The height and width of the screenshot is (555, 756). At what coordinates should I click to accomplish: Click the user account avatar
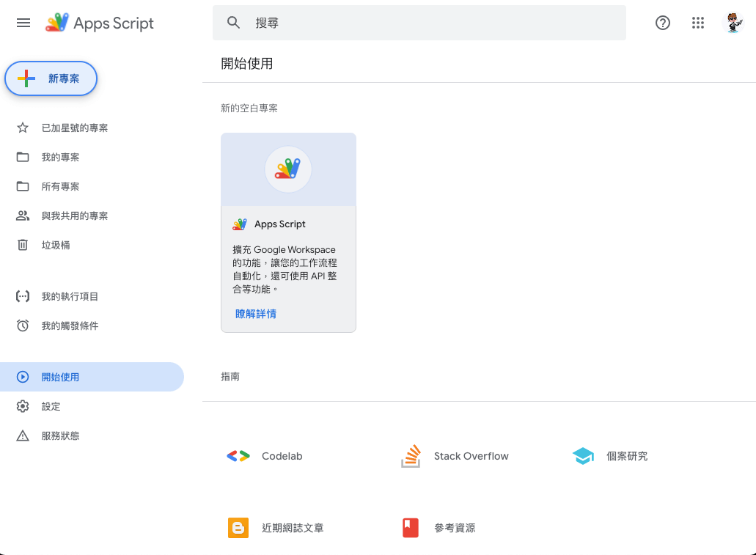[x=733, y=23]
